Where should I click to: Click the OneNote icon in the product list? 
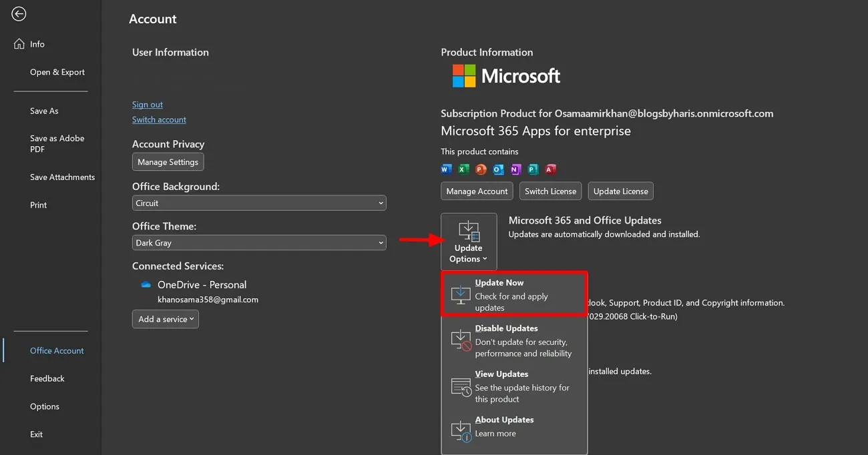pos(515,169)
